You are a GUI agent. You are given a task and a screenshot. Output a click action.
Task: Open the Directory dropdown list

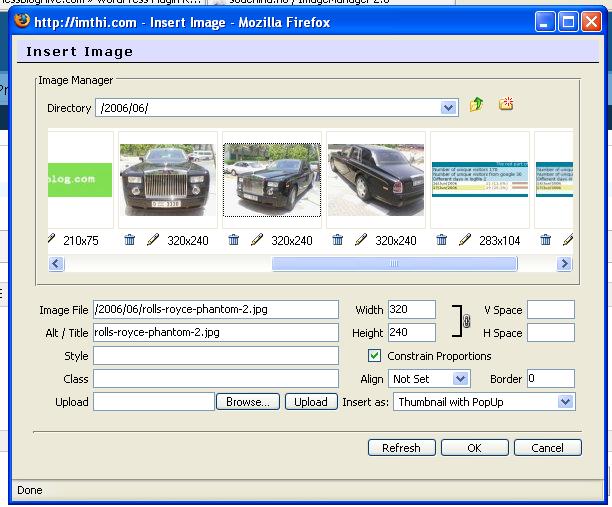[448, 108]
